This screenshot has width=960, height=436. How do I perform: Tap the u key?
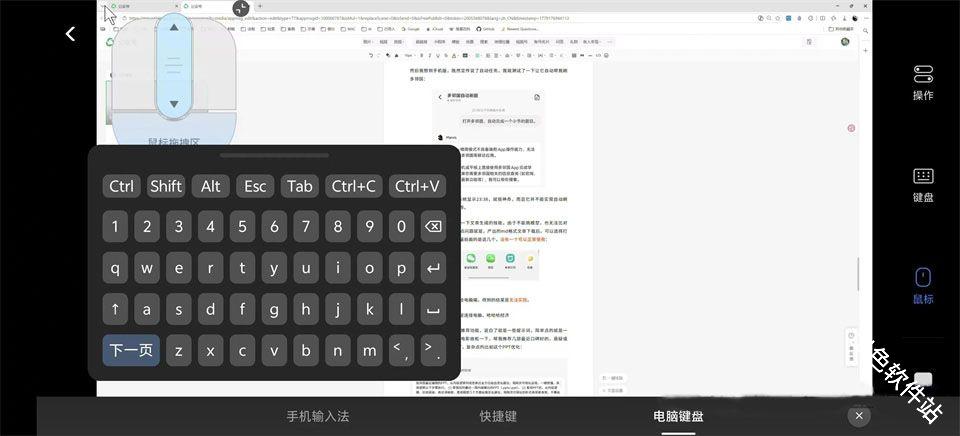306,268
